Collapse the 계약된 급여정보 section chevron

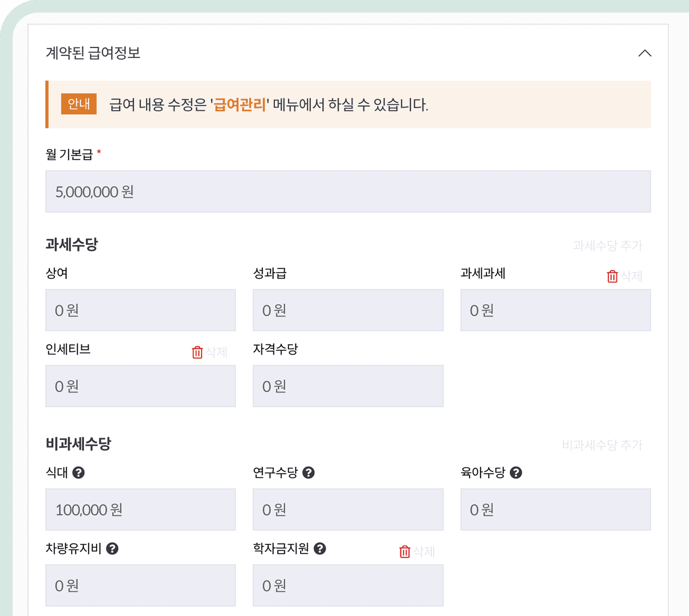pos(645,53)
